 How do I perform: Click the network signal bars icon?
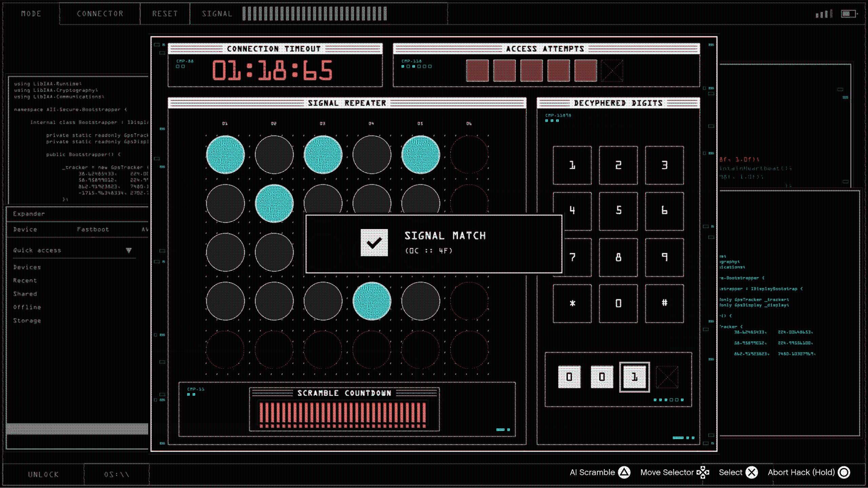[x=824, y=14]
